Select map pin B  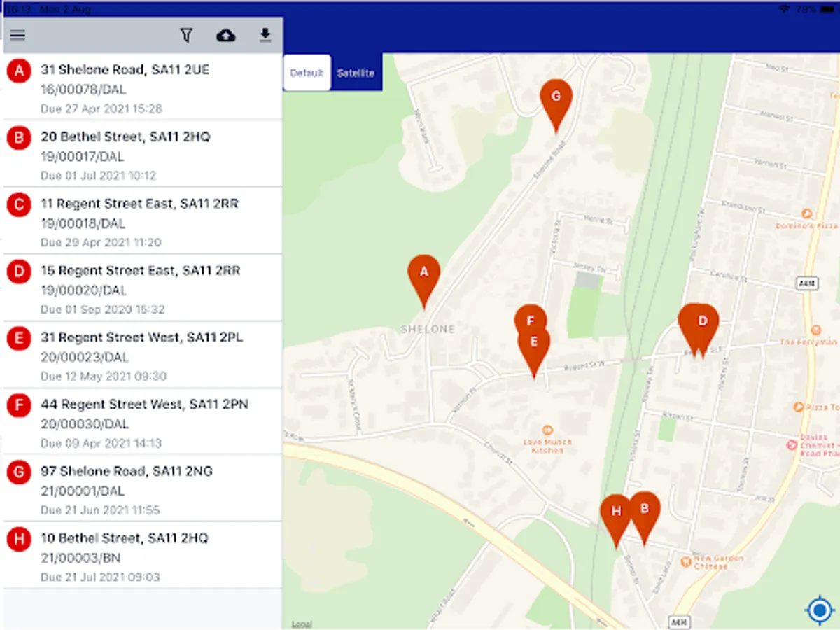coord(645,518)
